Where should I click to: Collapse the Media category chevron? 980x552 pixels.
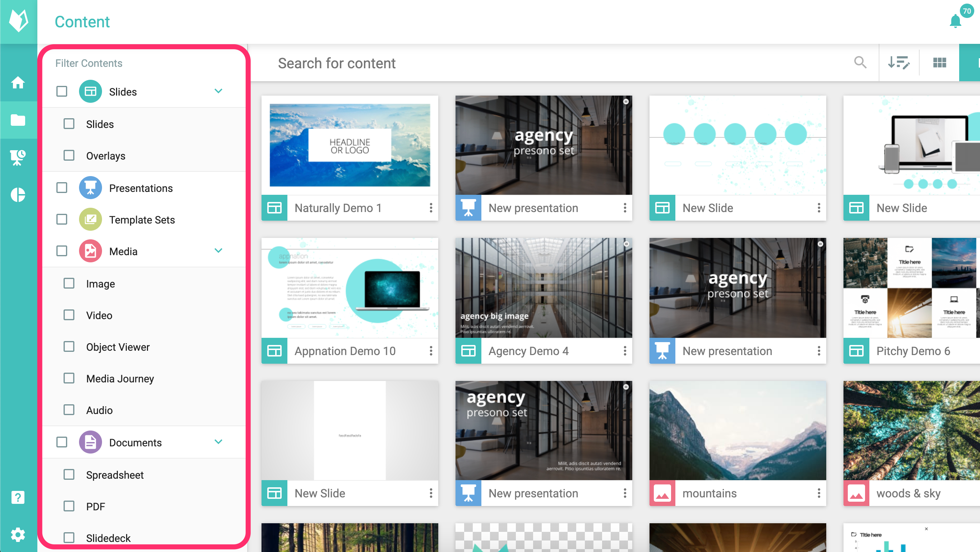pos(218,250)
